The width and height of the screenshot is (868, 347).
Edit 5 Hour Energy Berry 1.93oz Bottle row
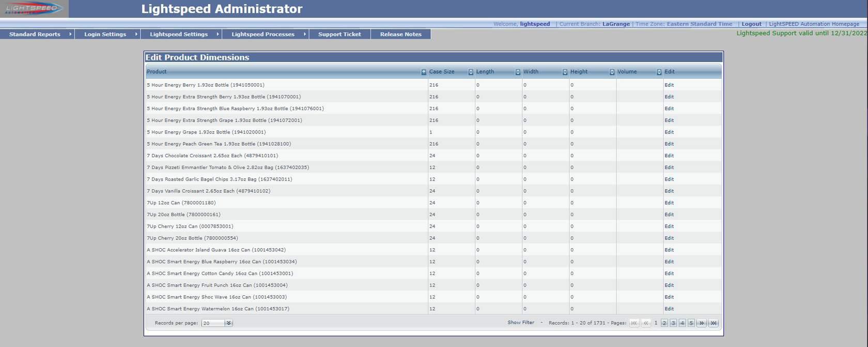tap(669, 85)
